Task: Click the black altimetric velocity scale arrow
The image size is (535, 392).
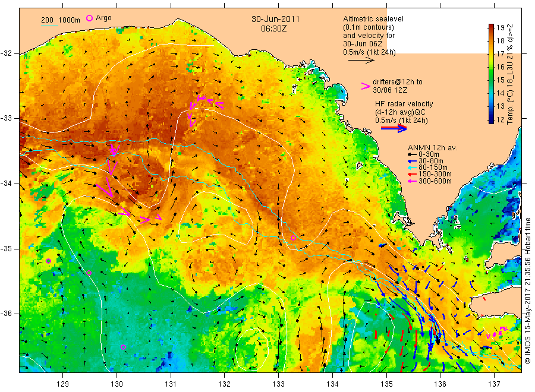Action: [x=361, y=61]
